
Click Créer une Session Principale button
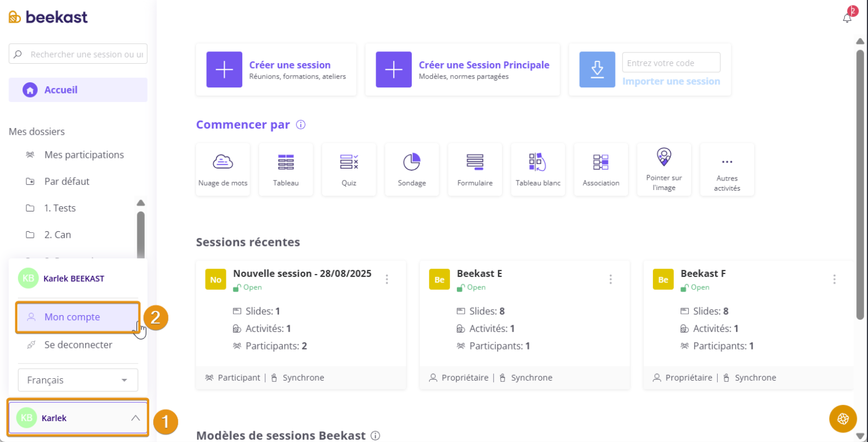pyautogui.click(x=462, y=69)
